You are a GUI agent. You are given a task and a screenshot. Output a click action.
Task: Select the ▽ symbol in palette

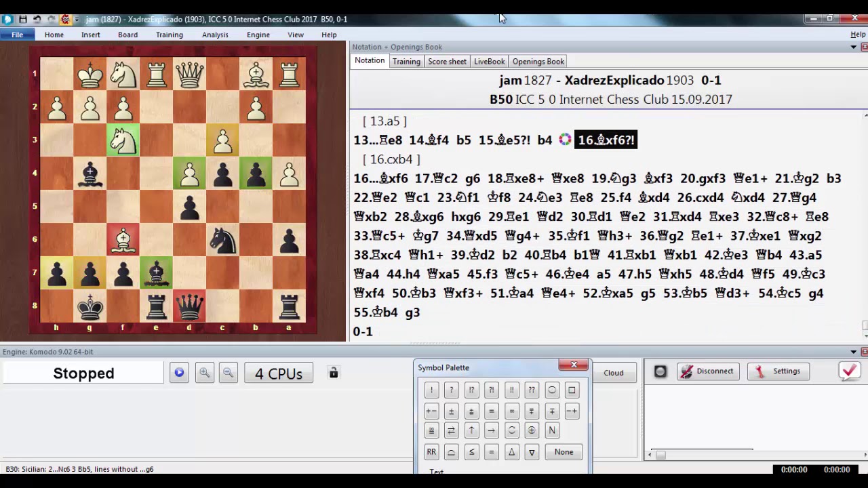tap(532, 452)
